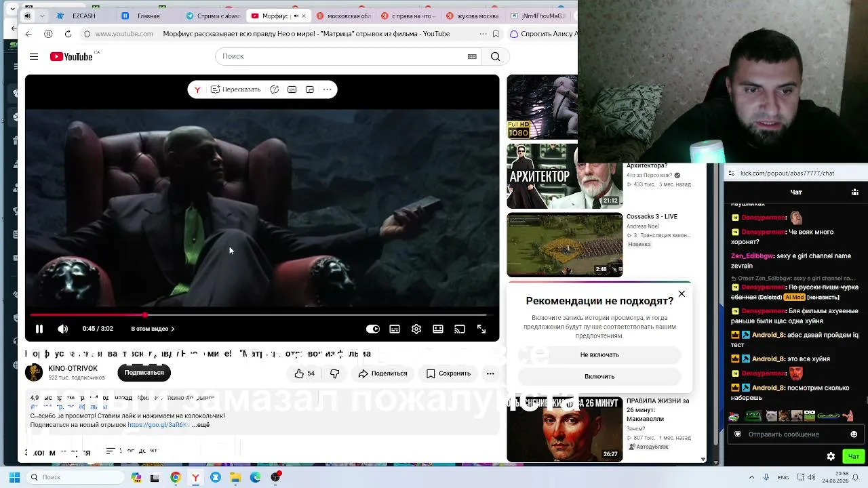The image size is (868, 488).
Task: Open Google Chrome from the taskbar
Action: [x=176, y=477]
